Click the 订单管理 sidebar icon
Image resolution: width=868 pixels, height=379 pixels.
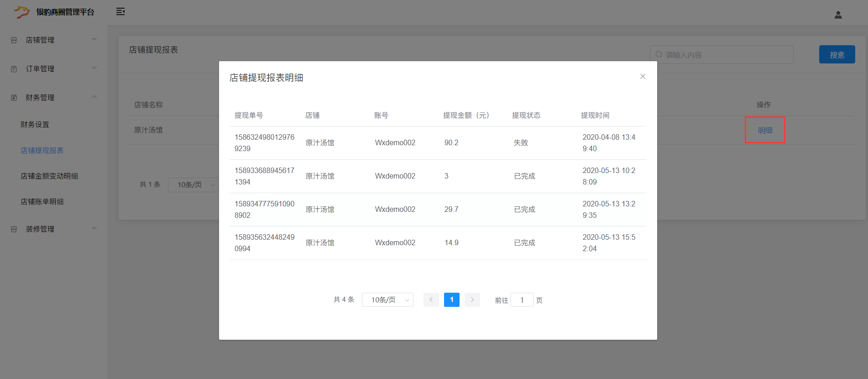(x=14, y=69)
